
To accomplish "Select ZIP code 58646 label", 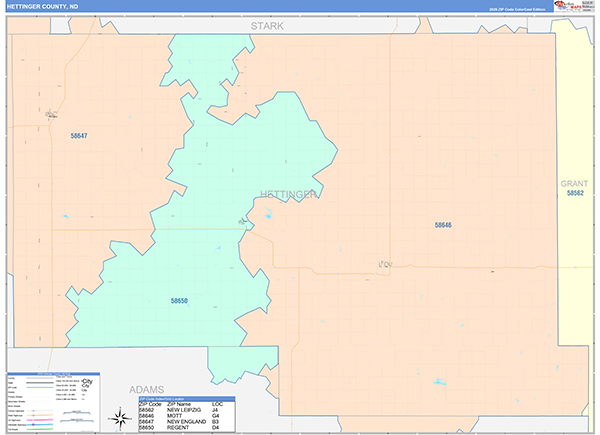I will click(x=443, y=225).
